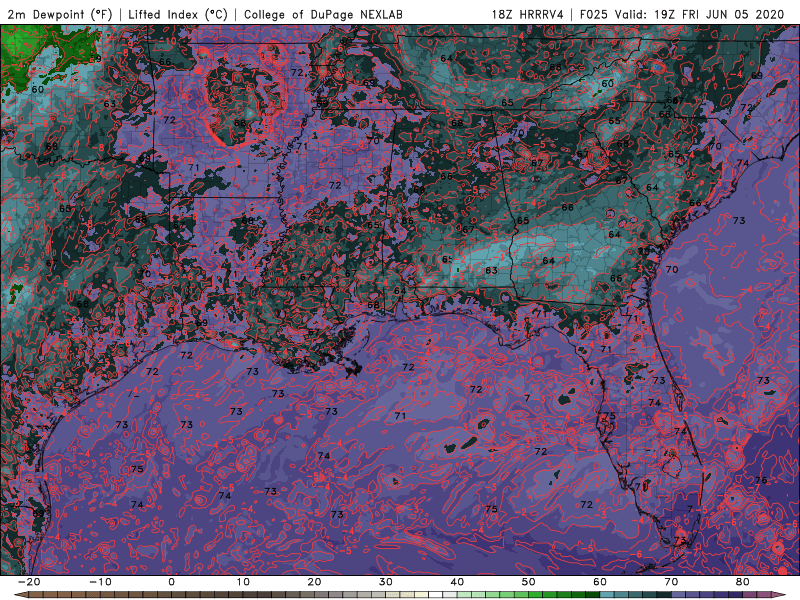The image size is (800, 600).
Task: Click the '70' colorbar tick label
Action: click(x=671, y=582)
